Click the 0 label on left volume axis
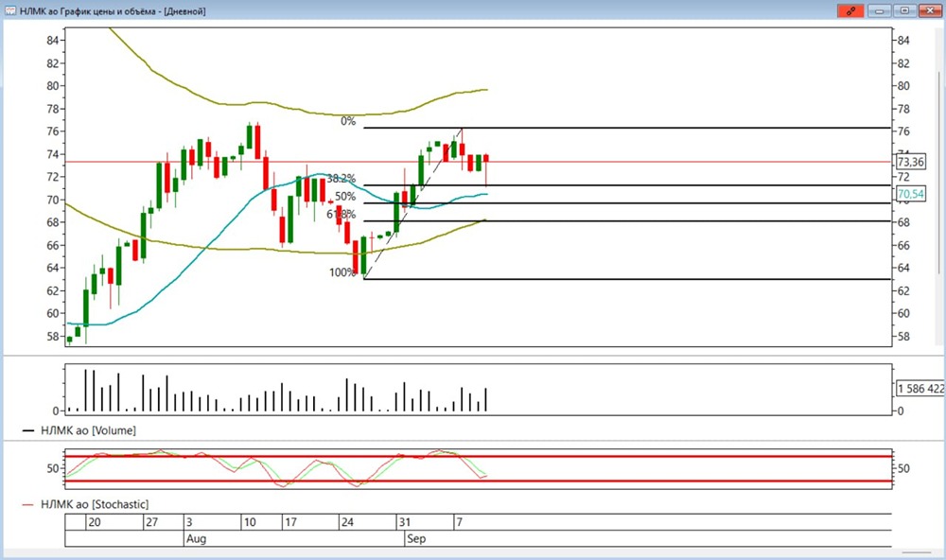This screenshot has width=946, height=560. click(56, 411)
